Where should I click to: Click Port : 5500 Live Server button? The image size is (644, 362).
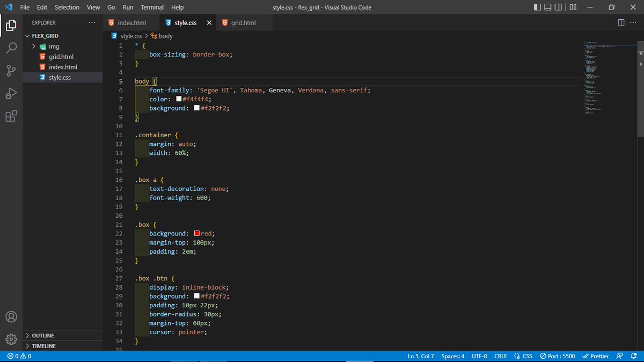pos(557,356)
